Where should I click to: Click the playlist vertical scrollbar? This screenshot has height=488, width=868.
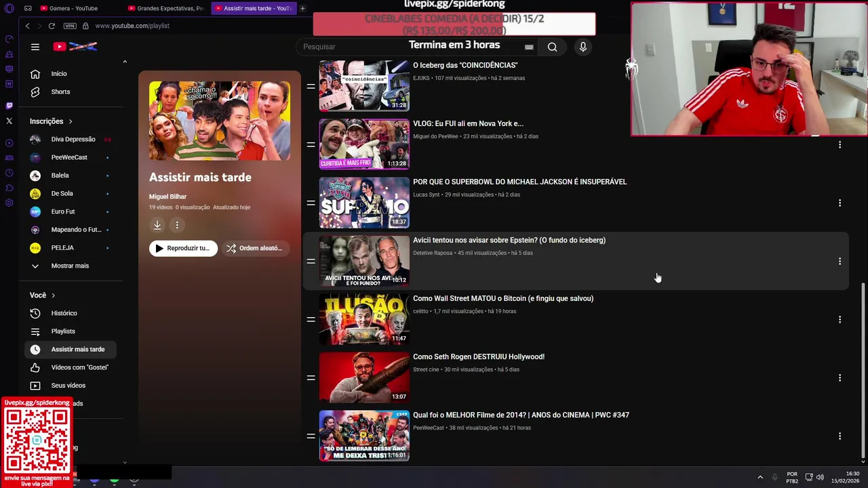click(x=863, y=370)
